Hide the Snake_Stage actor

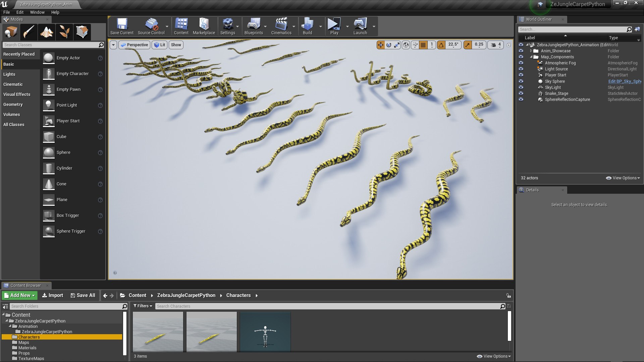coord(521,94)
